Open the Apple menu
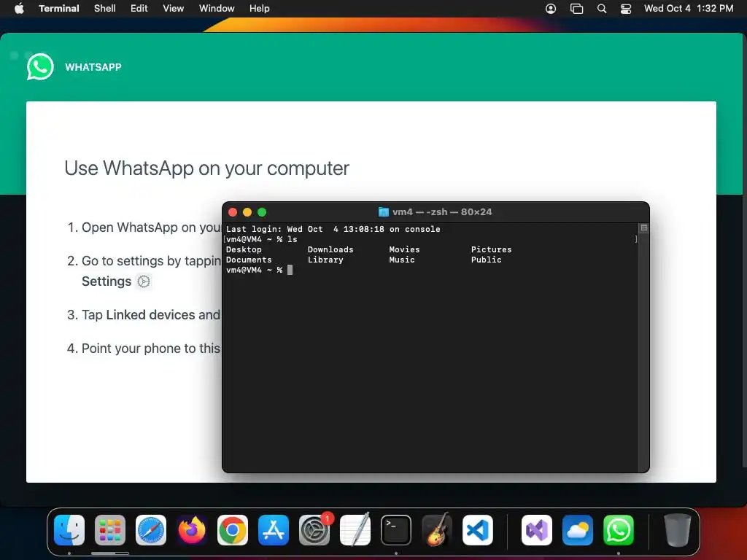 pos(19,8)
